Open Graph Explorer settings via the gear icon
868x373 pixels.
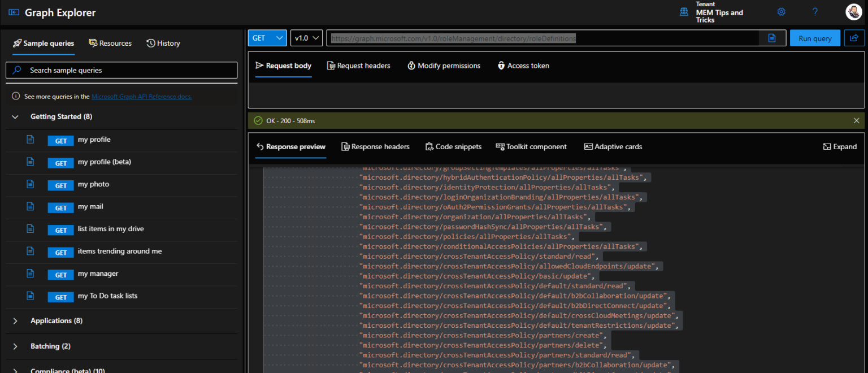tap(781, 11)
